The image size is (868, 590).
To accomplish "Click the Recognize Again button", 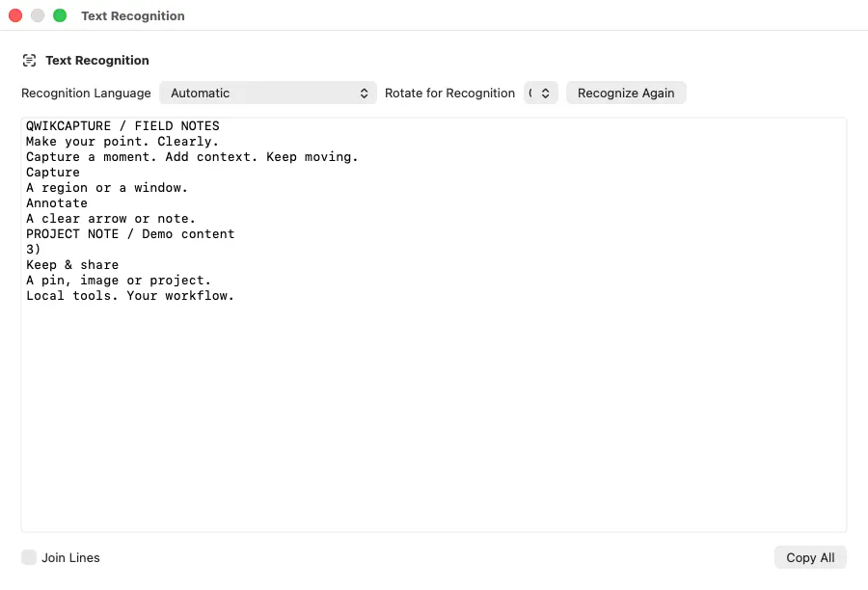I will click(626, 93).
